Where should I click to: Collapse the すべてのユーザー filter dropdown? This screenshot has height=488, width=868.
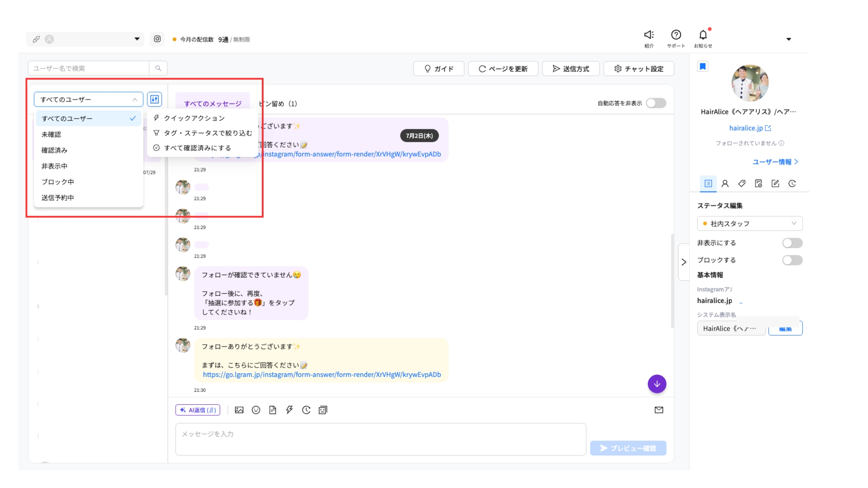[x=89, y=99]
